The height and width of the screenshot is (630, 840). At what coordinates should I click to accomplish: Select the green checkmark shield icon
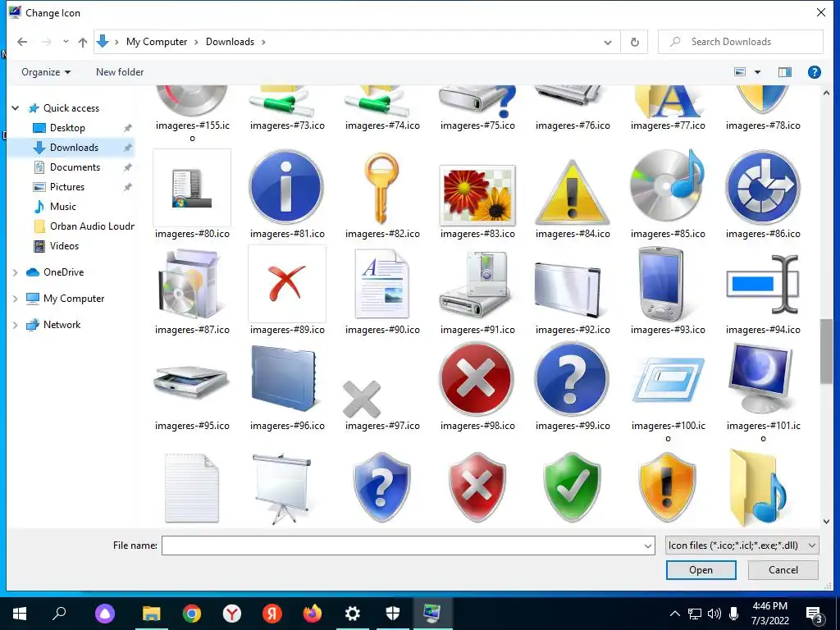[572, 487]
